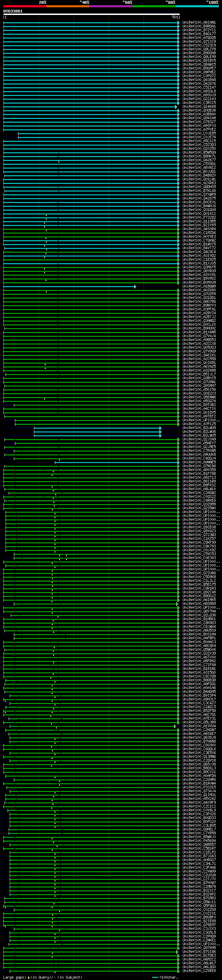
Task: Click label UniRef100_O22143
Action: coord(199,99)
